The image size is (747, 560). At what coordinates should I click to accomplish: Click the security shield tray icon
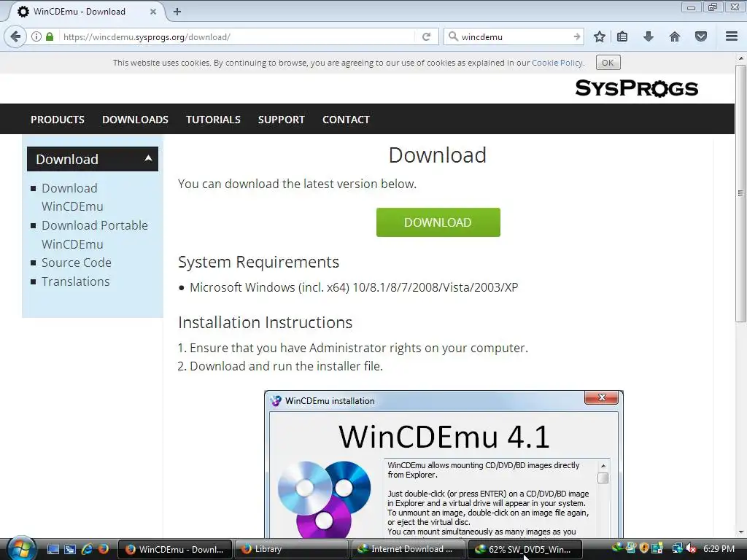(644, 548)
